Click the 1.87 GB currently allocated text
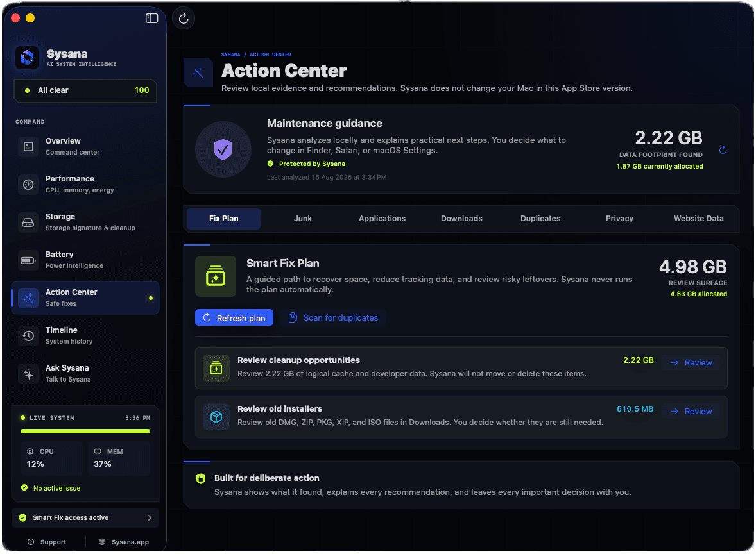The width and height of the screenshot is (756, 554). 660,167
